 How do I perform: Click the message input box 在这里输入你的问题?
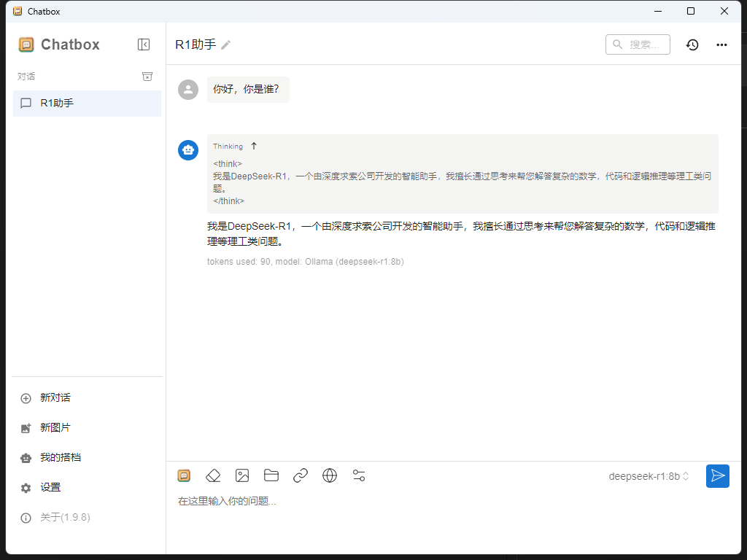click(x=452, y=501)
